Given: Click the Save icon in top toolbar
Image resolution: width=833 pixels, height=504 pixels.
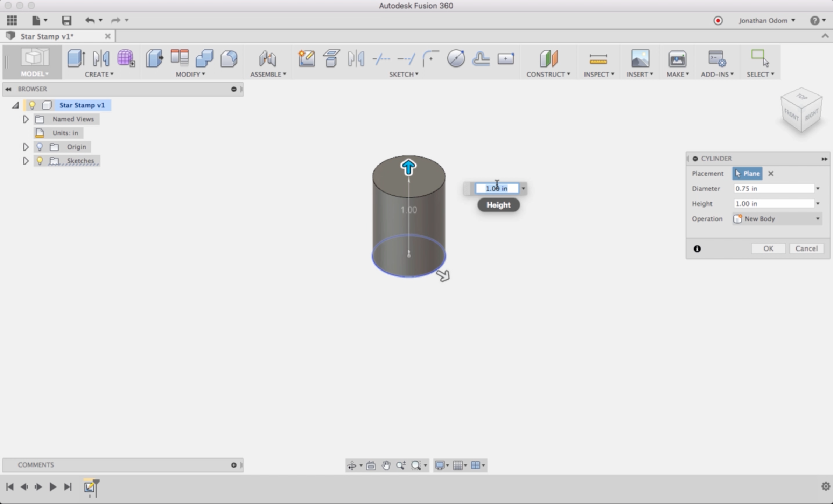Looking at the screenshot, I should pos(66,20).
